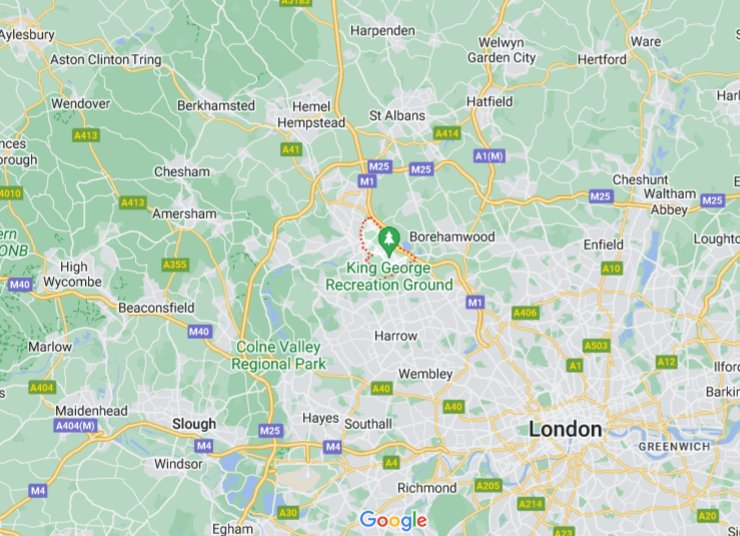740x536 pixels.
Task: Select the Greenwich district label
Action: (674, 446)
